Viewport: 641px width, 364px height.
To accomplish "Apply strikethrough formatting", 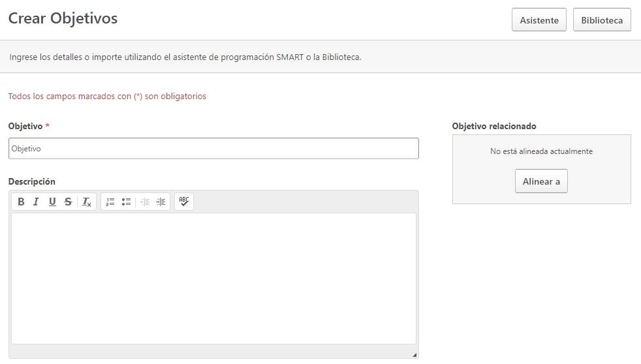I will click(x=68, y=202).
